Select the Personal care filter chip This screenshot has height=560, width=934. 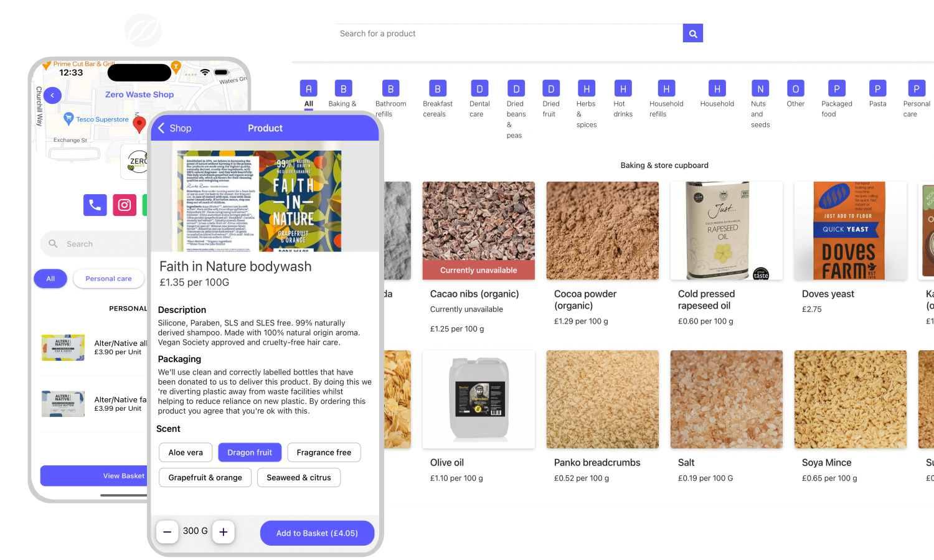click(108, 279)
